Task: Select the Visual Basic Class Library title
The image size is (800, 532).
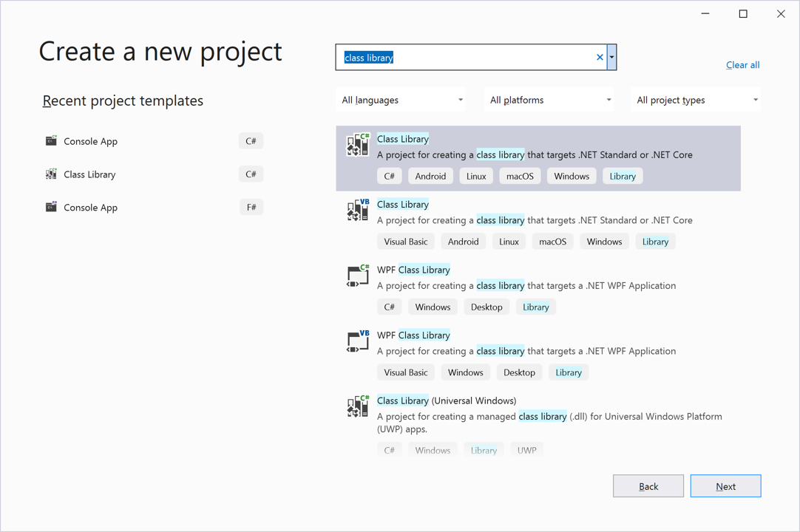Action: 402,204
